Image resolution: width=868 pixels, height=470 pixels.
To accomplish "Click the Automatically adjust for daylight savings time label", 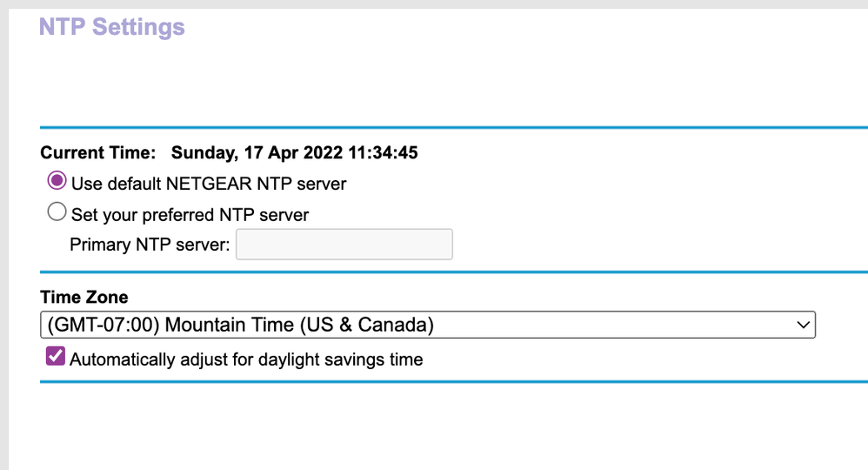I will tap(246, 359).
